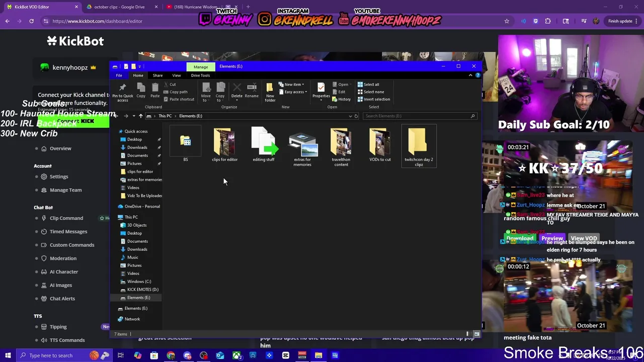Open the New item dropdown

pos(291,84)
